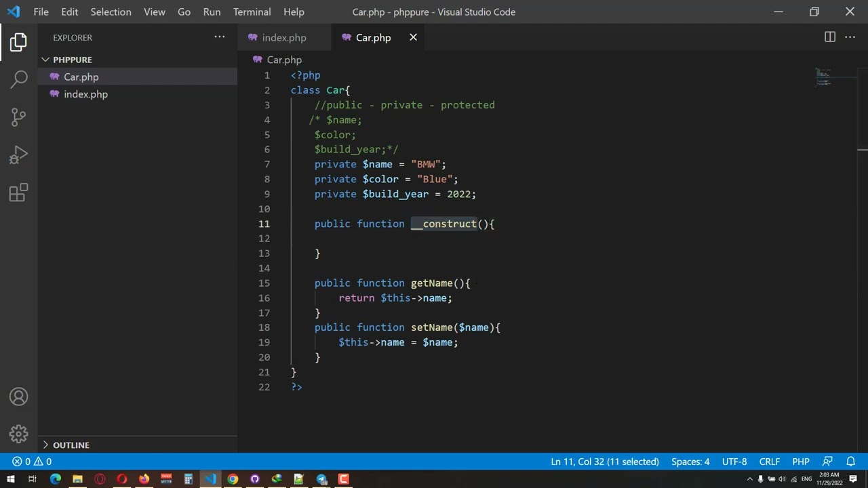Open the Notifications bell in status bar

pos(850,462)
